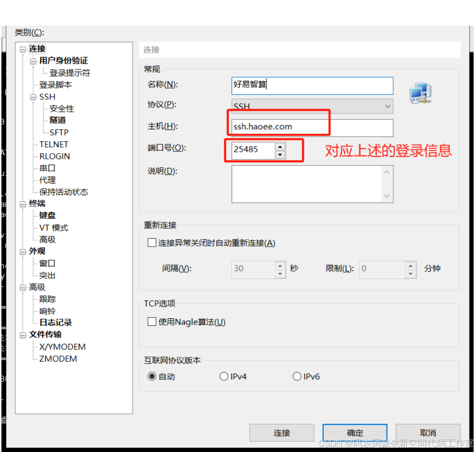Click the 限制 limit value field
Viewport: 476px width, 452px height.
click(x=382, y=270)
